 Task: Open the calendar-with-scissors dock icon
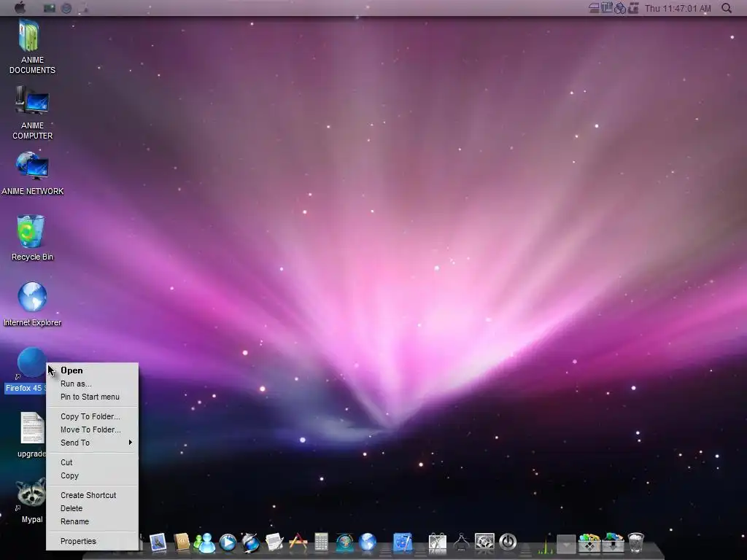click(438, 542)
